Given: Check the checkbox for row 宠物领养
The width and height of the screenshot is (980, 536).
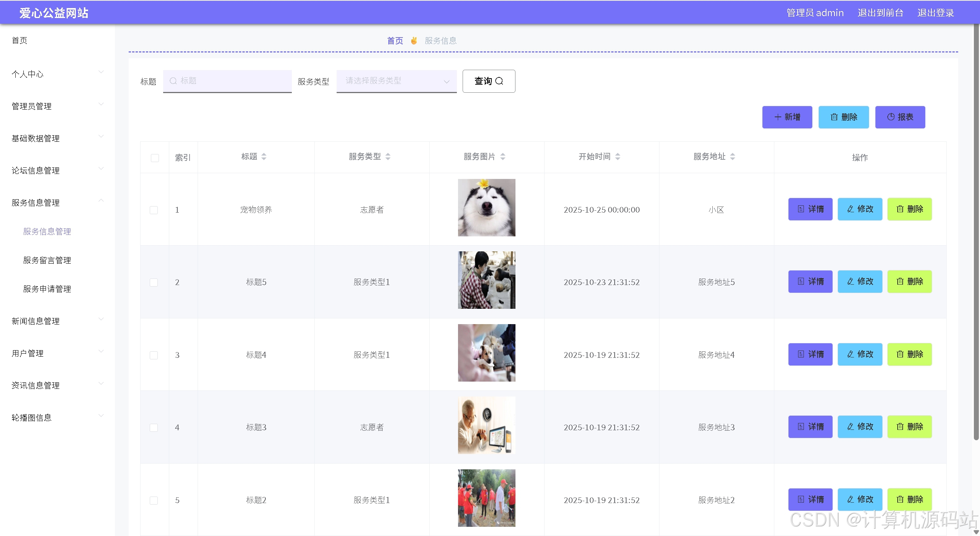Looking at the screenshot, I should point(154,210).
